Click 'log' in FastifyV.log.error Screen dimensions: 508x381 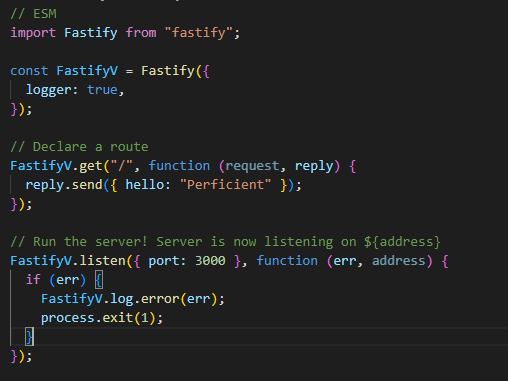point(122,299)
